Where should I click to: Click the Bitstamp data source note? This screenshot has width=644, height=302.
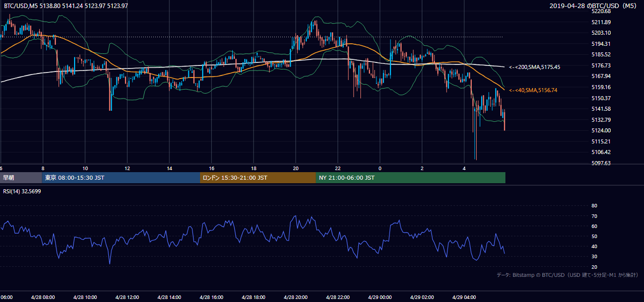pos(567,275)
